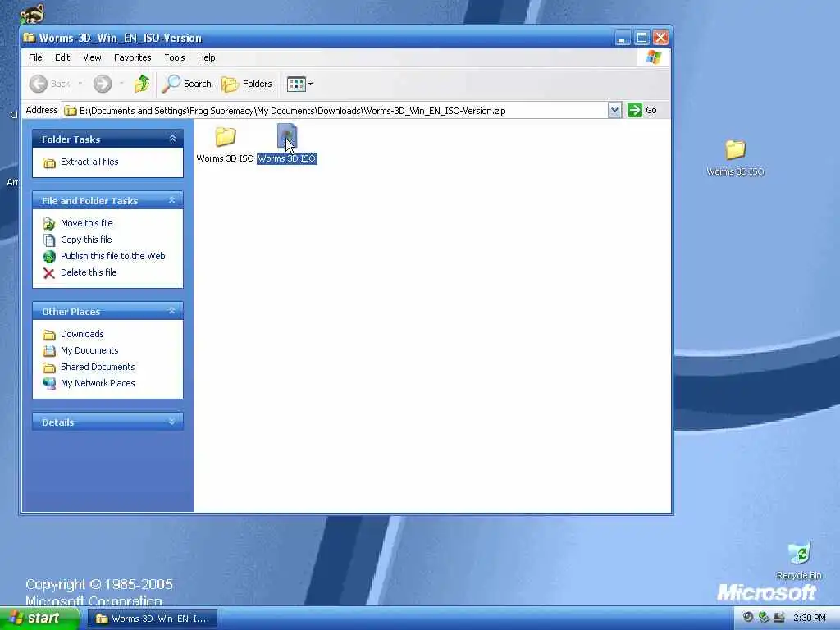Open Back history dropdown arrow

pos(80,84)
